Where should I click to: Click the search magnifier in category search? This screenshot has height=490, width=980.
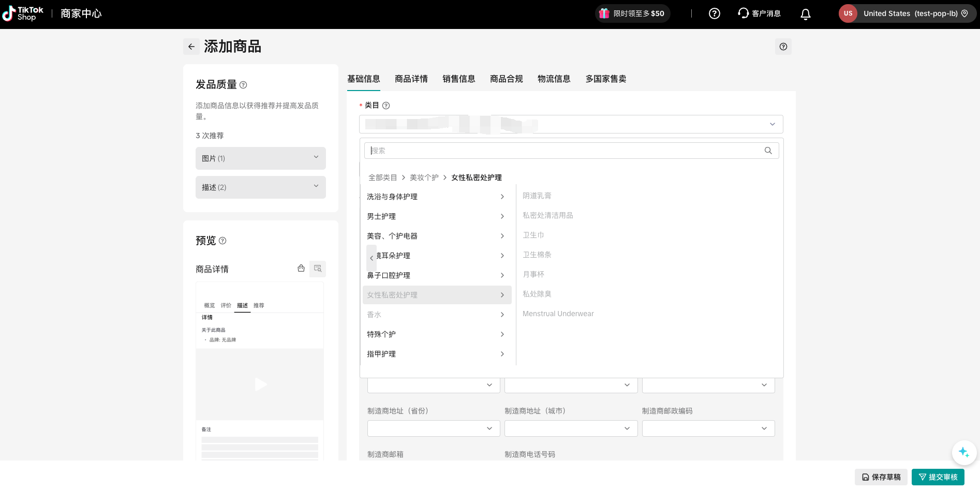pyautogui.click(x=768, y=151)
